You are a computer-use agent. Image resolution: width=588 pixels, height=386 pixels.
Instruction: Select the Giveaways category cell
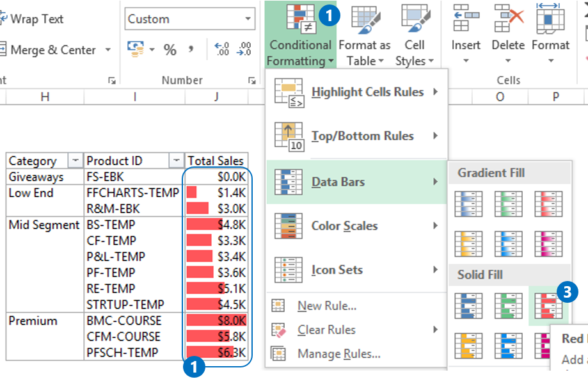(x=45, y=177)
